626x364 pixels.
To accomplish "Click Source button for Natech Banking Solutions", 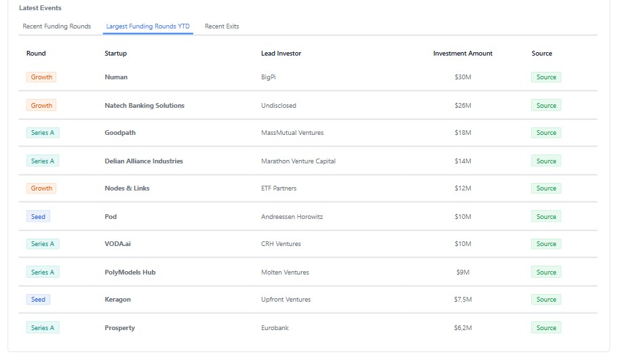I will [546, 106].
